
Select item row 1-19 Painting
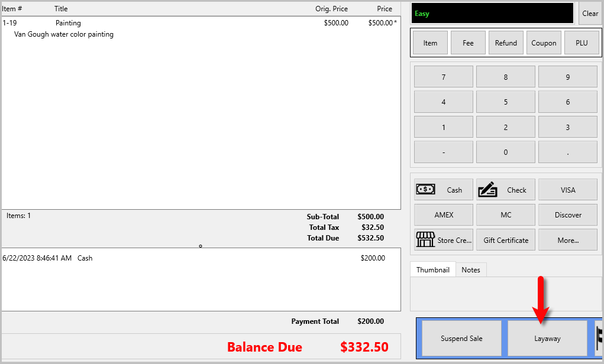[201, 22]
